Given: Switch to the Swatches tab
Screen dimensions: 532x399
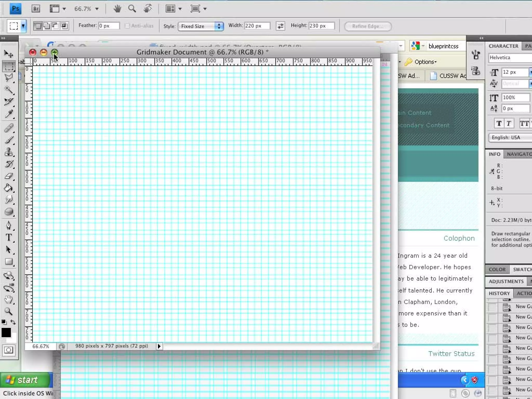Looking at the screenshot, I should click(522, 269).
